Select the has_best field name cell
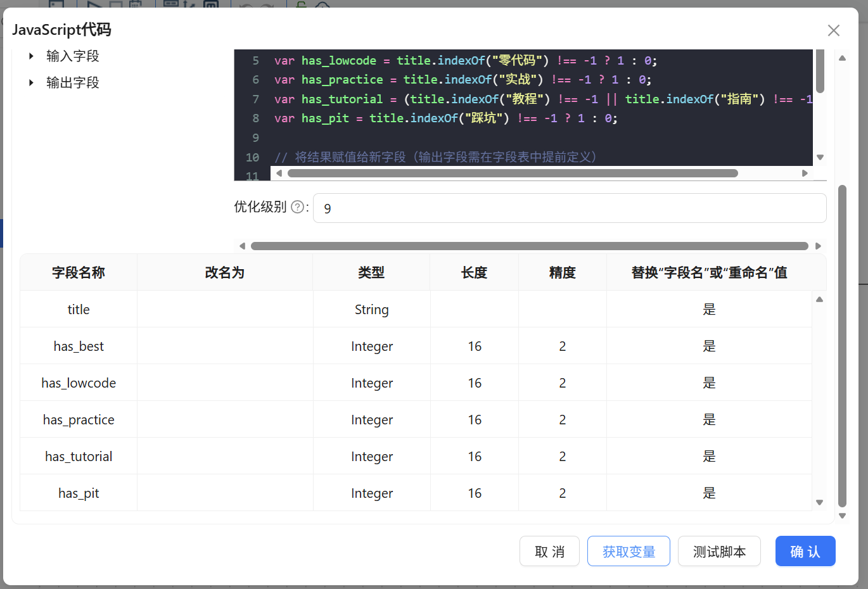This screenshot has width=868, height=589. 79,346
